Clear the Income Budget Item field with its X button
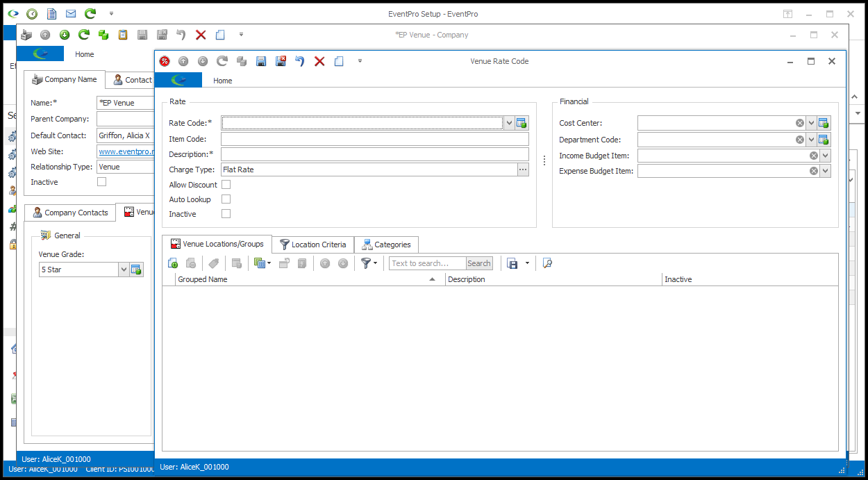Image resolution: width=868 pixels, height=480 pixels. point(813,156)
